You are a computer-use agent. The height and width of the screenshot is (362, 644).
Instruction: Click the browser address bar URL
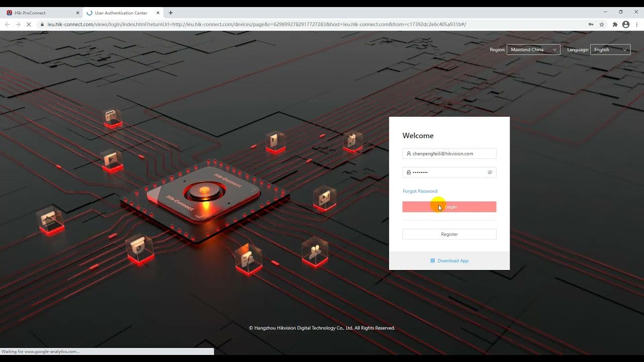(x=257, y=24)
